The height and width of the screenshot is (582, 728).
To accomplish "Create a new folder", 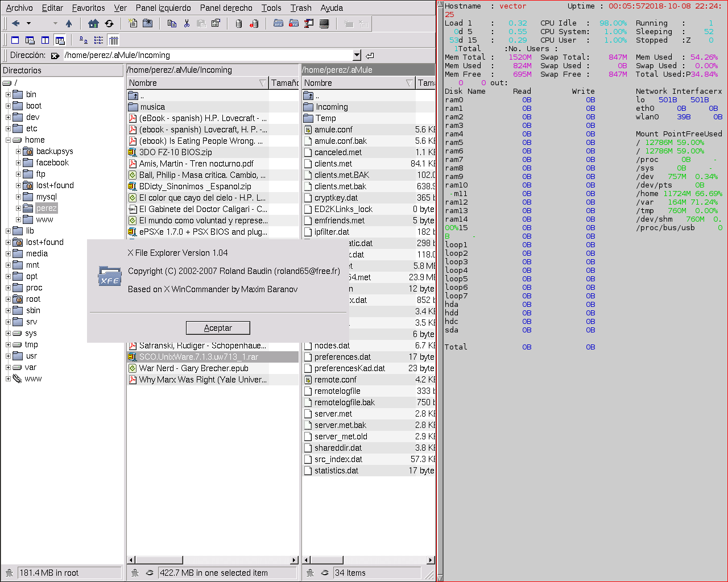I will pyautogui.click(x=148, y=23).
